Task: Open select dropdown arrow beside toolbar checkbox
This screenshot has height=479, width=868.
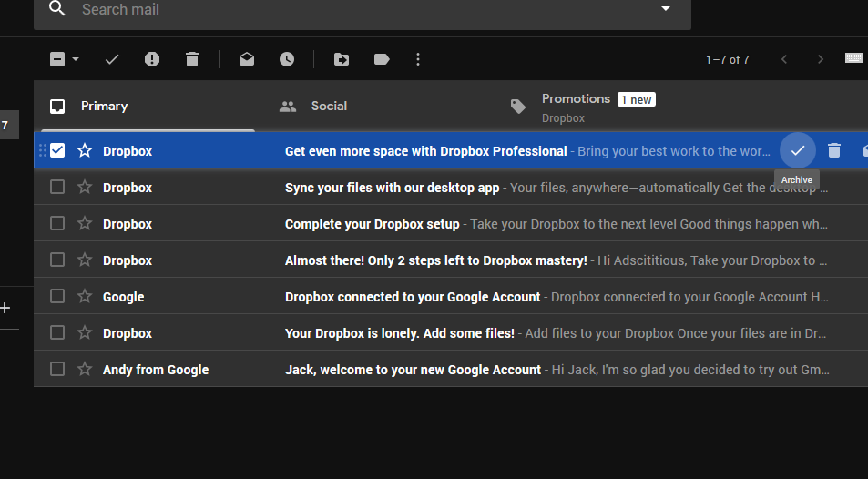Action: 76,59
